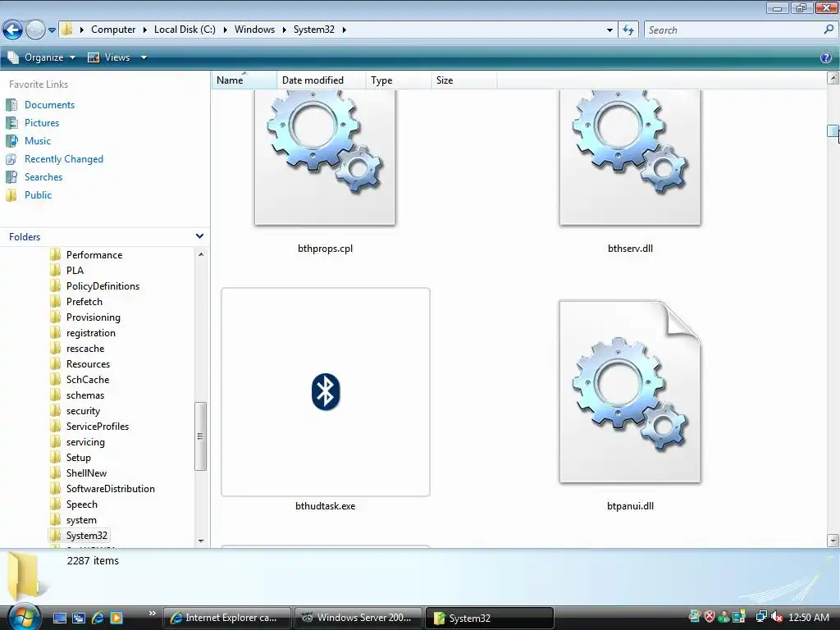Select the btpanui.dll file icon

(630, 392)
